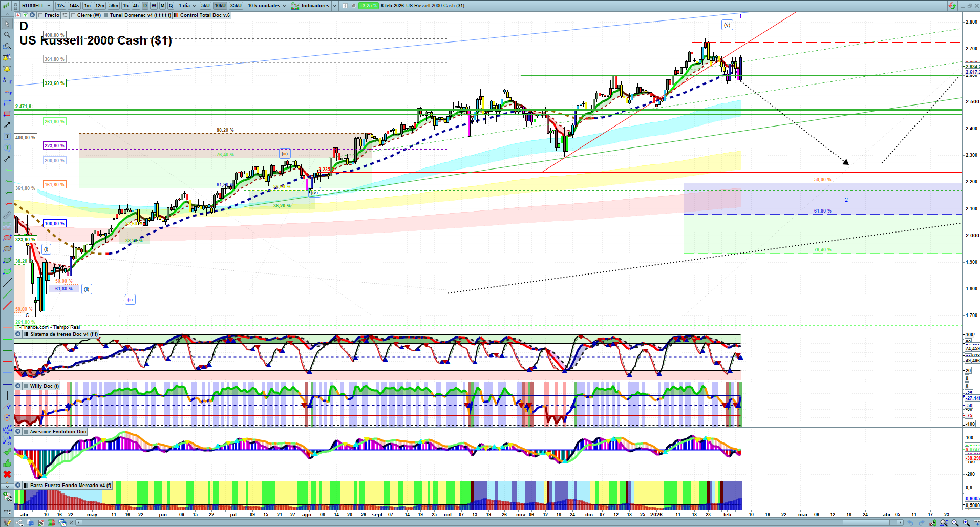
Task: Click the green thumbs-up icon
Action: (7, 463)
